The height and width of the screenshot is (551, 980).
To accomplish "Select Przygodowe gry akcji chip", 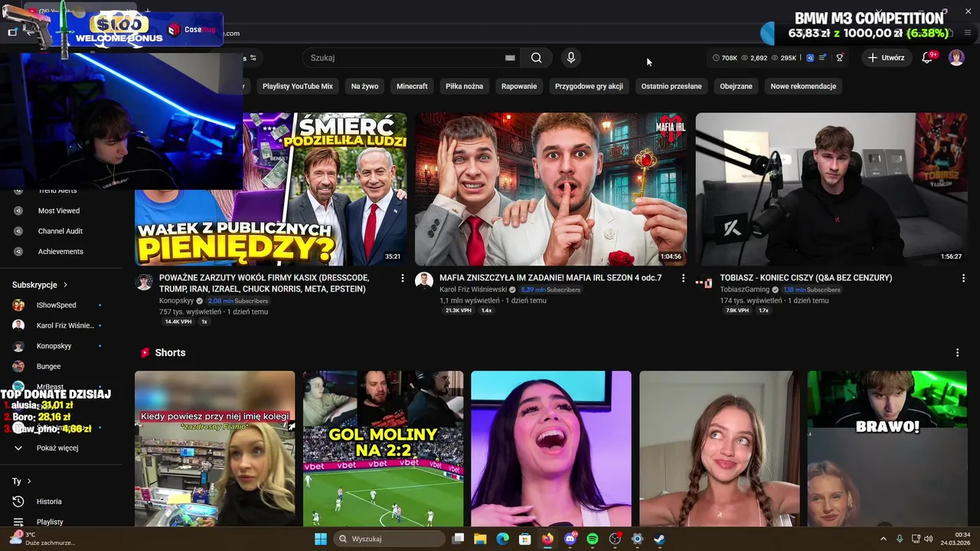I will (x=589, y=86).
